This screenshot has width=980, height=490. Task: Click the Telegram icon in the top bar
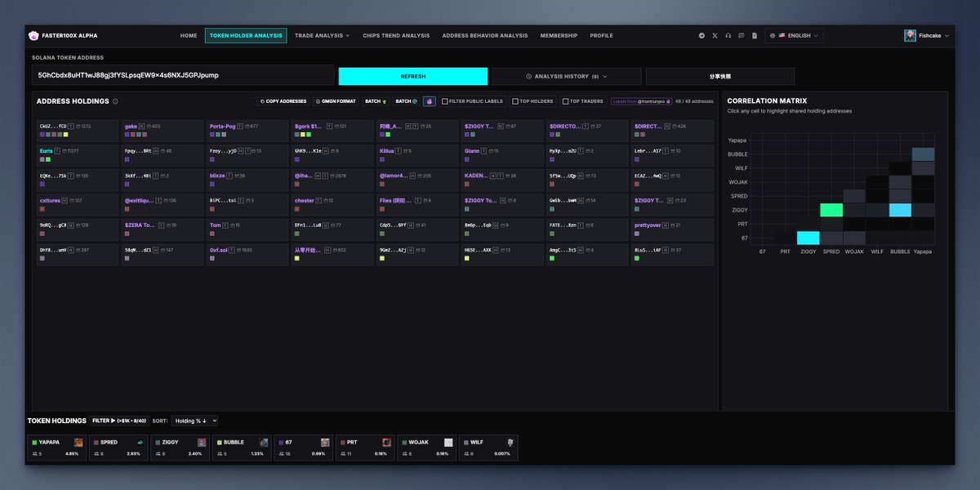coord(702,35)
